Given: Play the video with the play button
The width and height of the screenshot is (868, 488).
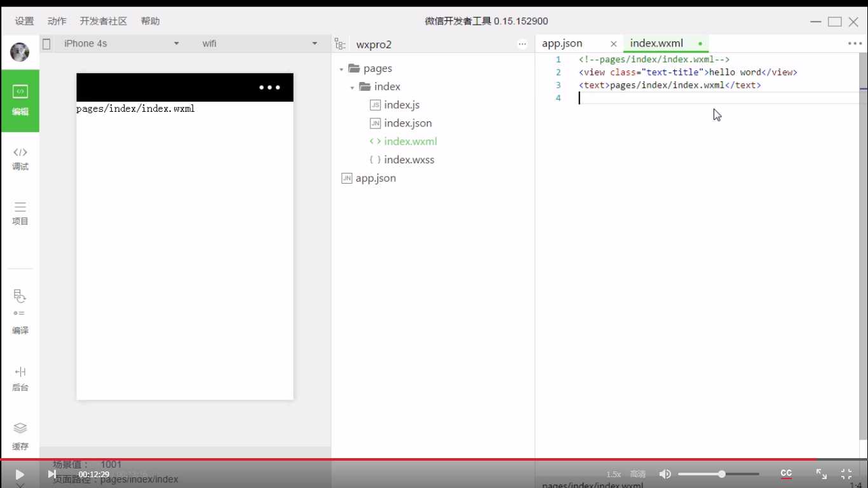Looking at the screenshot, I should (x=20, y=474).
